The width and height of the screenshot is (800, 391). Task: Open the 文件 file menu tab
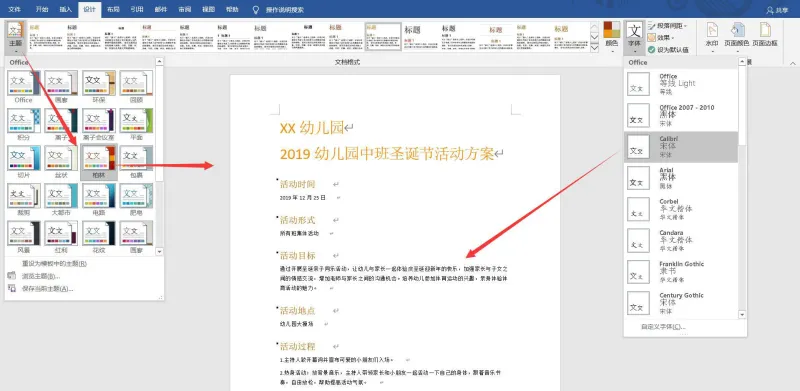point(14,10)
